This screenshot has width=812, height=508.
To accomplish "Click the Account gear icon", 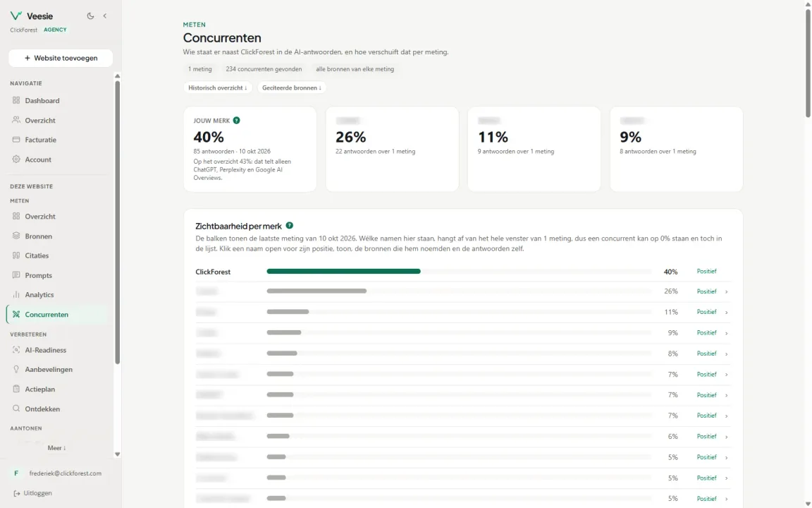I will [16, 159].
